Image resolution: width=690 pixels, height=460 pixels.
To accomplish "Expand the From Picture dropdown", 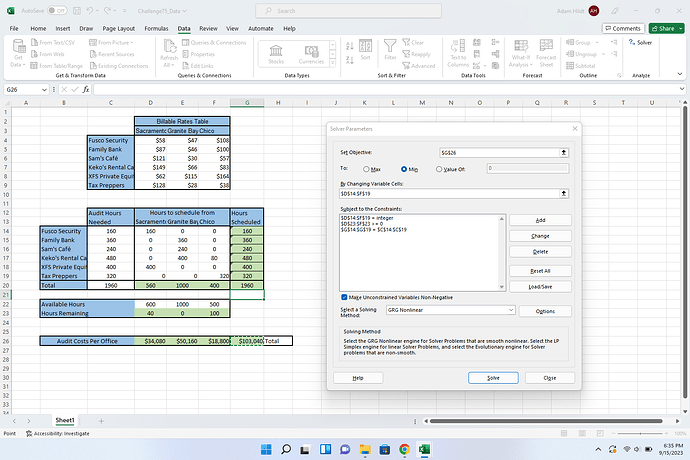I will 132,43.
